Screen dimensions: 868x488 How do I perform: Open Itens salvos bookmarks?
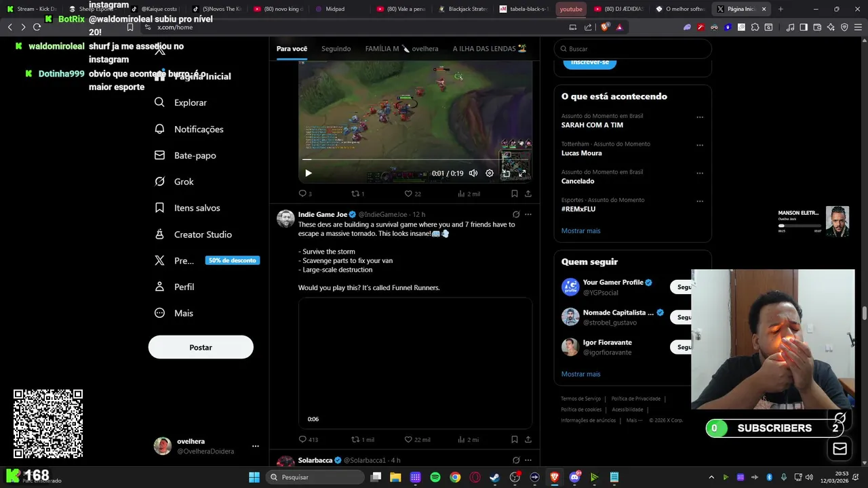click(x=186, y=208)
